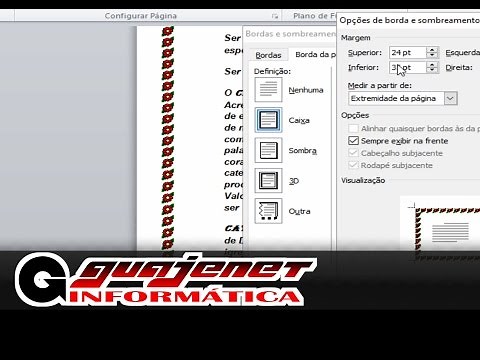
Task: Click the Opções de borda e sombreamento title
Action: coord(410,20)
